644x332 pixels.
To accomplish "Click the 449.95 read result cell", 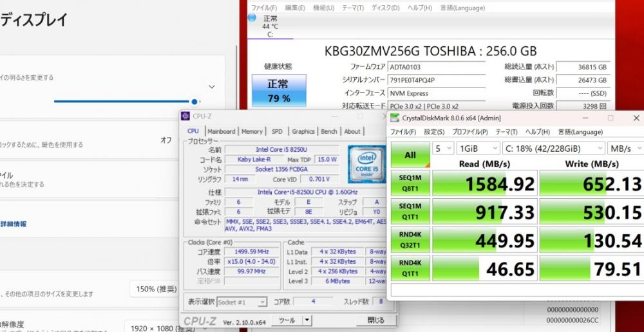I will (x=485, y=239).
